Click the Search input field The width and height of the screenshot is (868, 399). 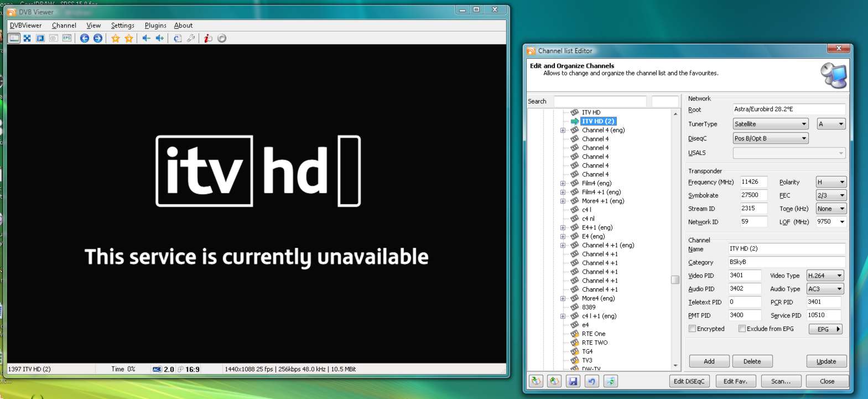click(600, 101)
